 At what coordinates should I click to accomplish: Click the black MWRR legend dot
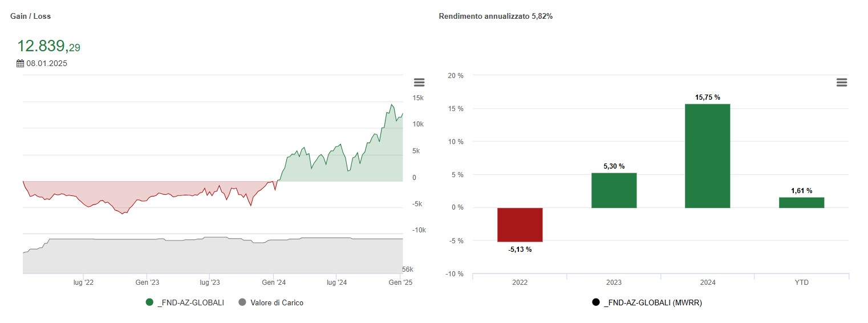click(597, 302)
